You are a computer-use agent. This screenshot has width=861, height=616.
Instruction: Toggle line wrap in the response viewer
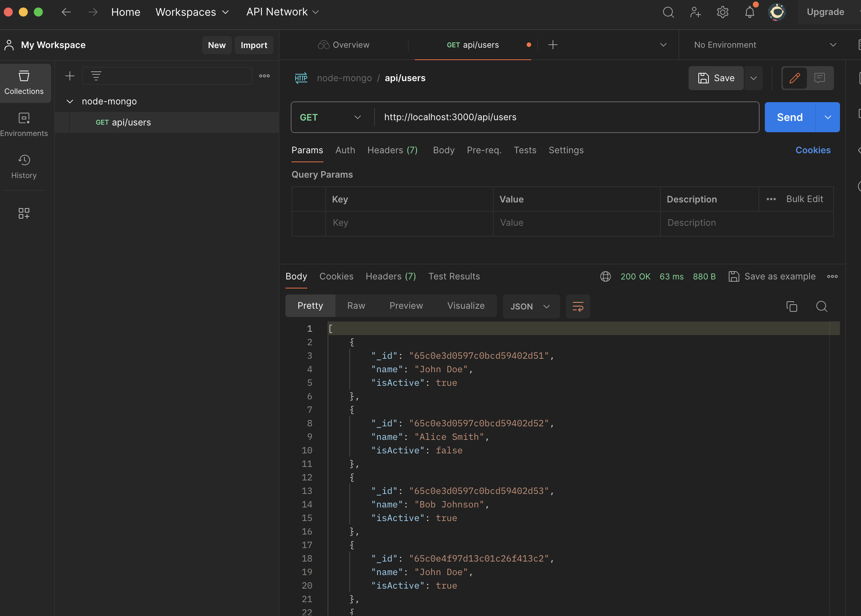click(578, 306)
